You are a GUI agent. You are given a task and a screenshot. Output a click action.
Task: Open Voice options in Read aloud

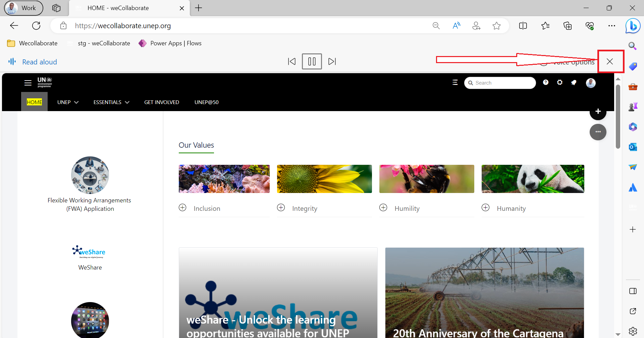pyautogui.click(x=568, y=62)
